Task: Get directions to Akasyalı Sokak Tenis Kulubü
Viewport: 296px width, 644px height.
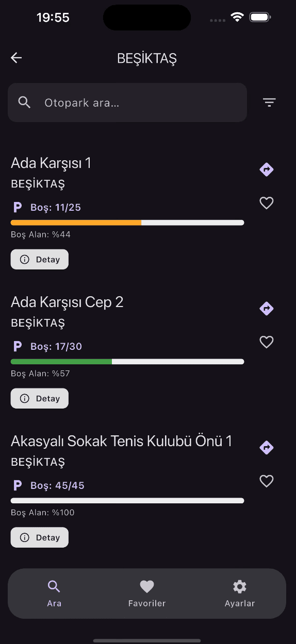Action: coord(266,447)
